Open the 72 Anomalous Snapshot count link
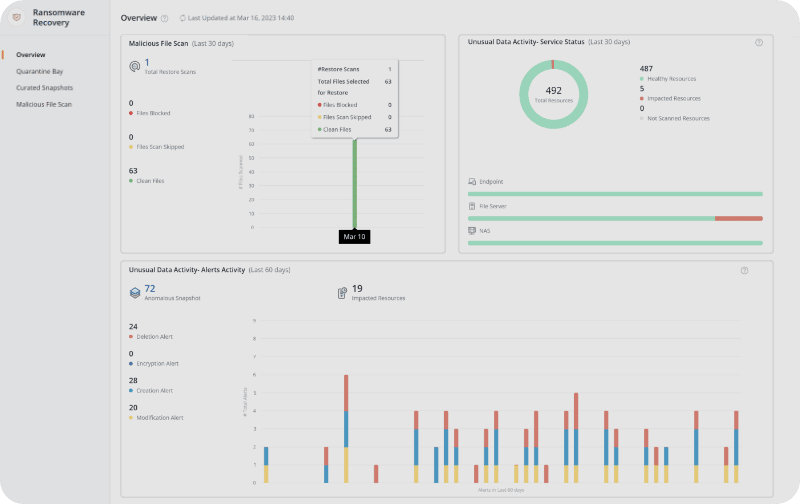 coord(150,288)
